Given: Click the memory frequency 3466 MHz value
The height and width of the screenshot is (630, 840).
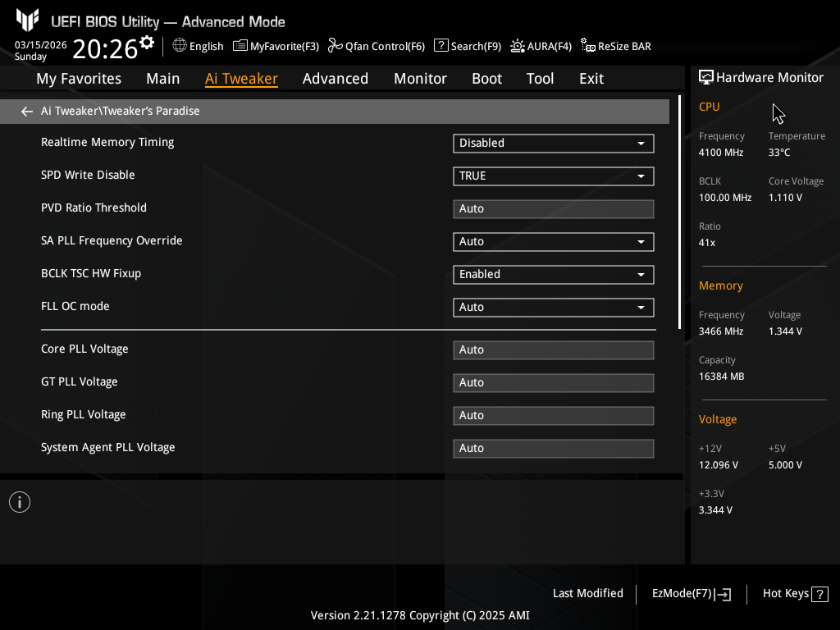Looking at the screenshot, I should [721, 331].
